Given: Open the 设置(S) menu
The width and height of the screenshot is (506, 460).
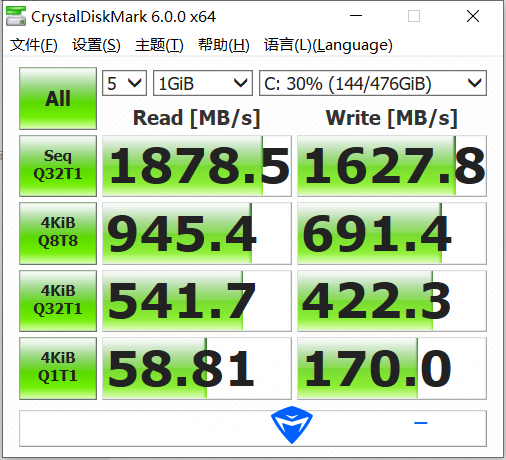Looking at the screenshot, I should coord(96,45).
